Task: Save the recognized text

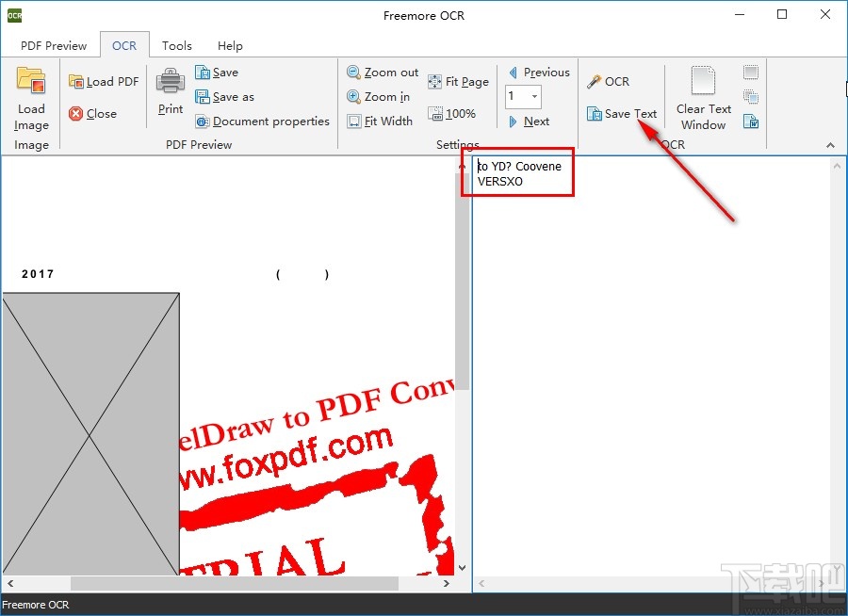Action: 622,114
